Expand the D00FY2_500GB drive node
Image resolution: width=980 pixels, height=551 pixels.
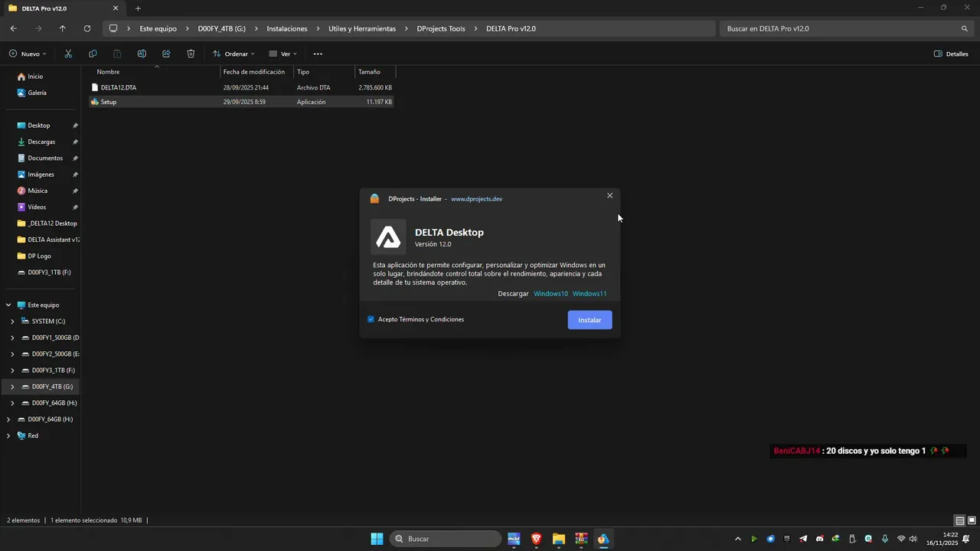11,354
